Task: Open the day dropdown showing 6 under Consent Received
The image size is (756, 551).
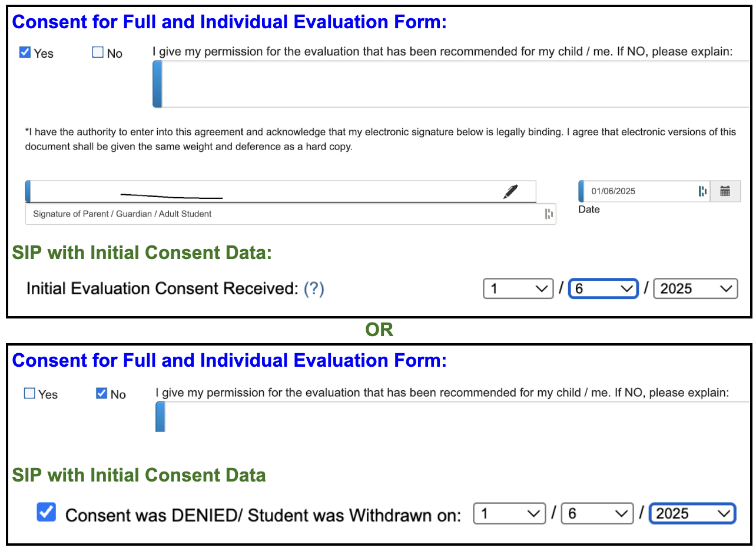Action: click(602, 288)
